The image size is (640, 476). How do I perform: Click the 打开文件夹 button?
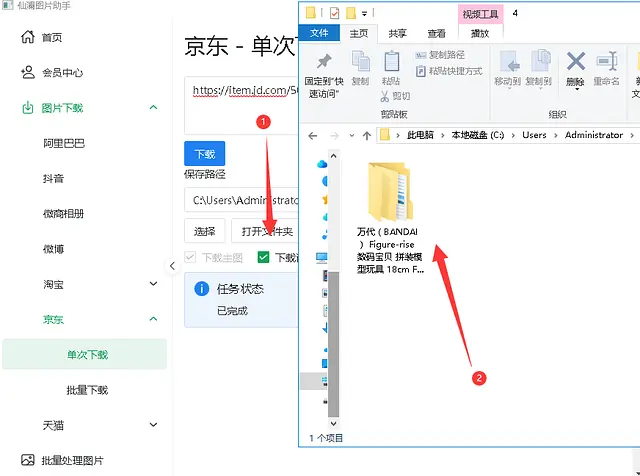(267, 231)
